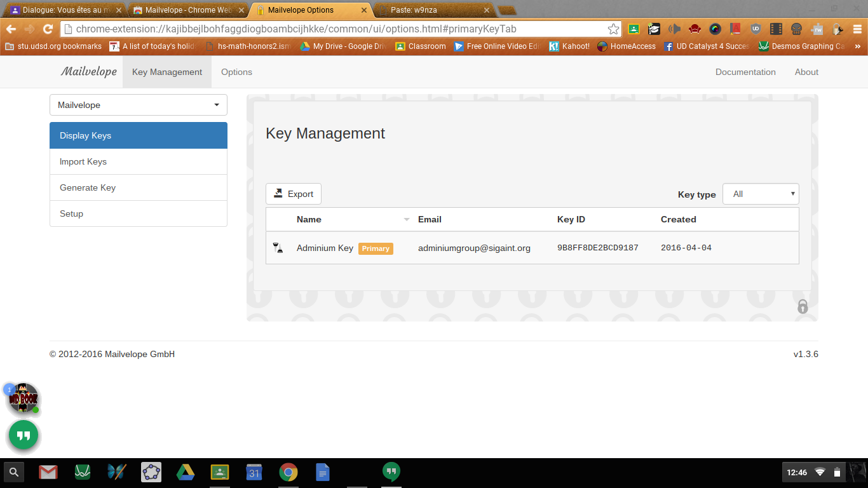Open the Mailvelope padlock extension icon
This screenshot has height=488, width=868.
click(837, 29)
